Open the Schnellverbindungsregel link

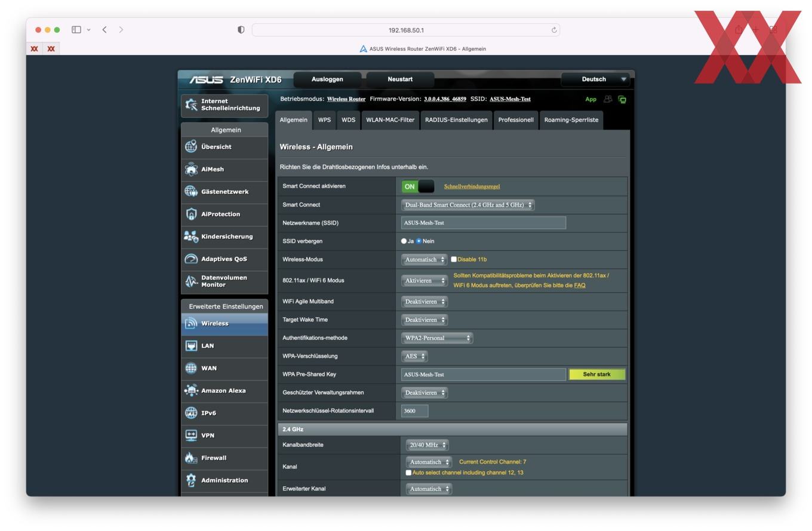(472, 186)
